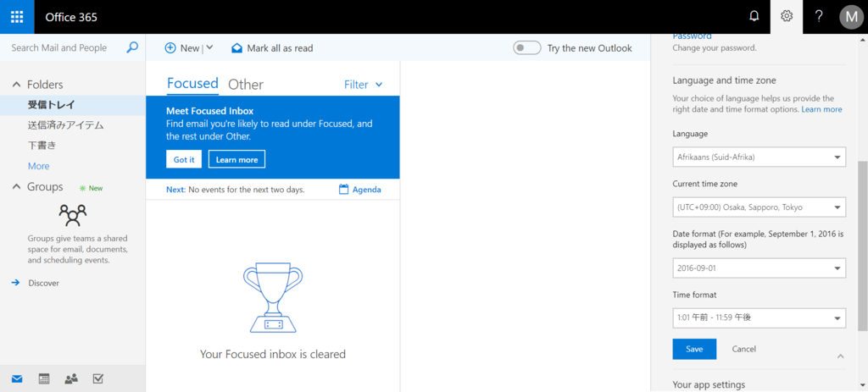Switch to the Focused tab

192,84
